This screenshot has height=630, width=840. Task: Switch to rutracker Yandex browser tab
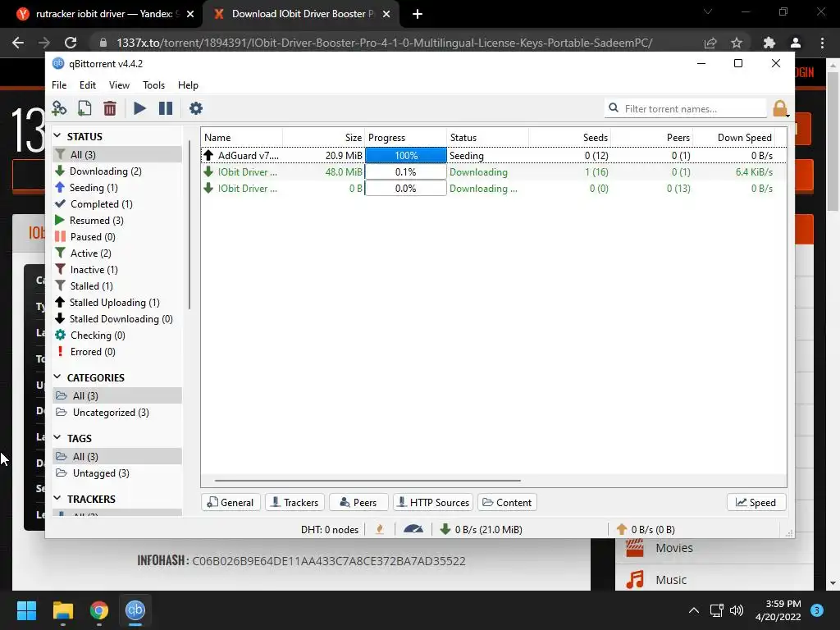(x=104, y=14)
